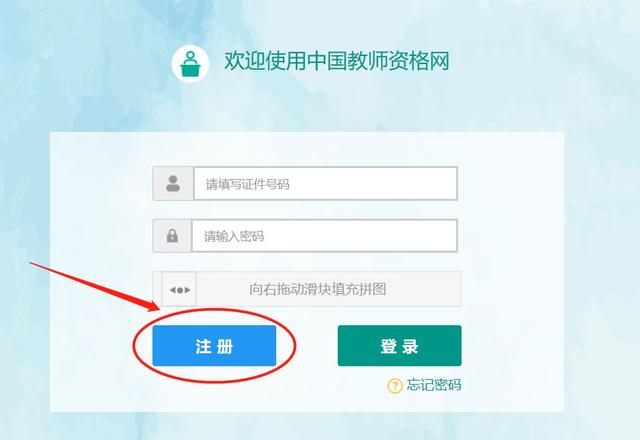Click the 欢迎使用中国教师资格网 title text

pos(337,62)
